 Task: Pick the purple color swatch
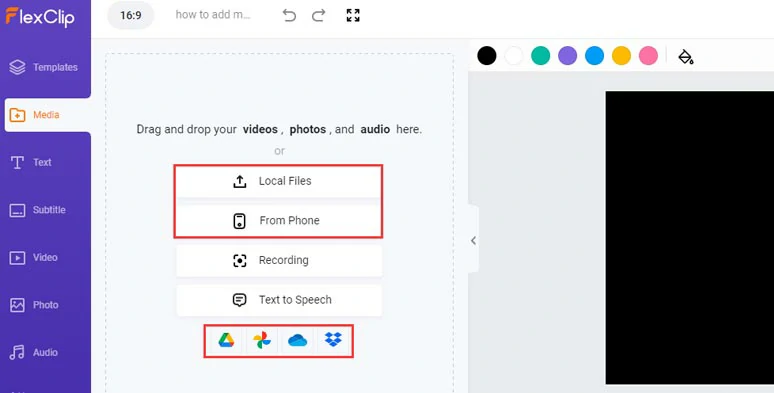point(568,56)
